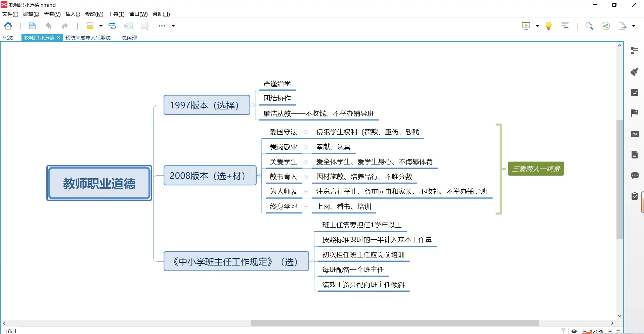This screenshot has height=334, width=644.
Task: Open the Presentation dropdown arrow
Action: [537, 26]
